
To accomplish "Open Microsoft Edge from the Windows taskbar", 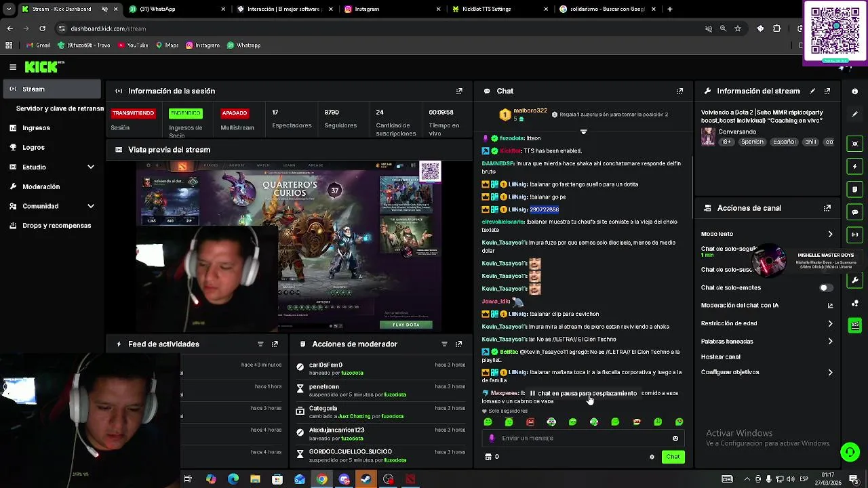I will coord(233,479).
